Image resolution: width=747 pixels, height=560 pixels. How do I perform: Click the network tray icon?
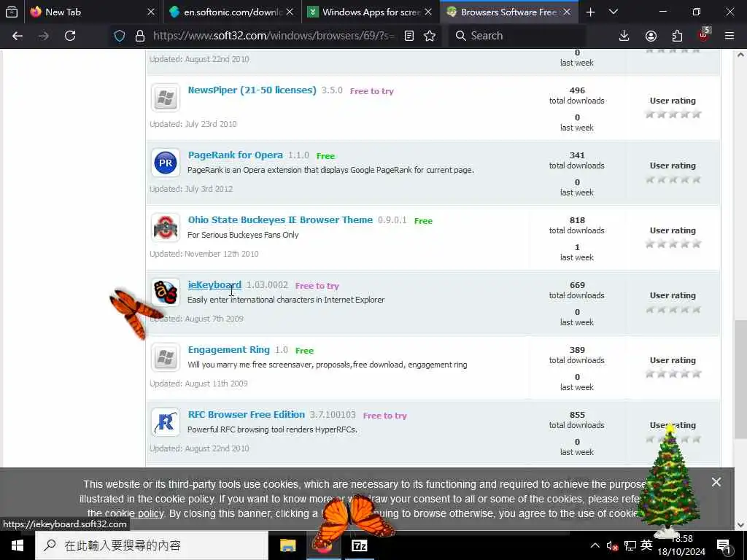tap(630, 545)
